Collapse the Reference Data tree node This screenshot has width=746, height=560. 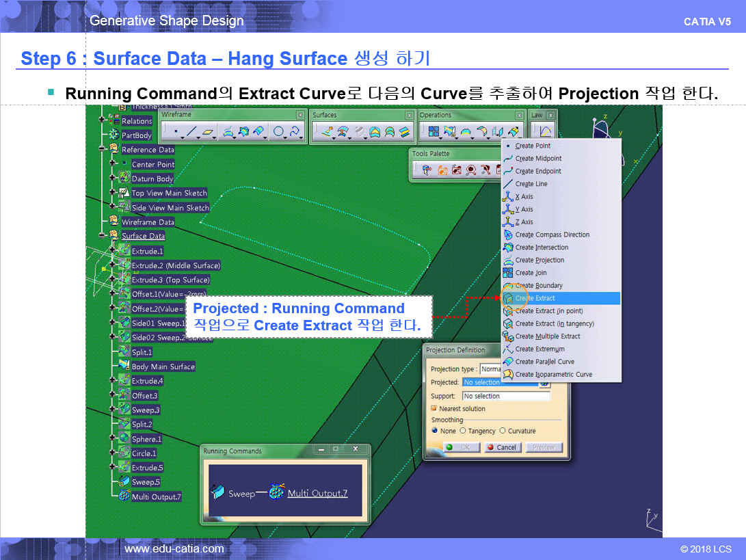tap(103, 149)
